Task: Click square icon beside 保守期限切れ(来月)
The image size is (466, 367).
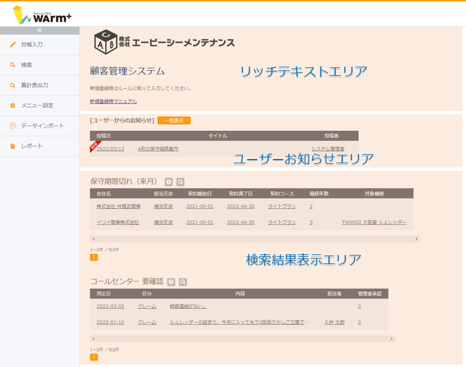Action: (x=169, y=182)
